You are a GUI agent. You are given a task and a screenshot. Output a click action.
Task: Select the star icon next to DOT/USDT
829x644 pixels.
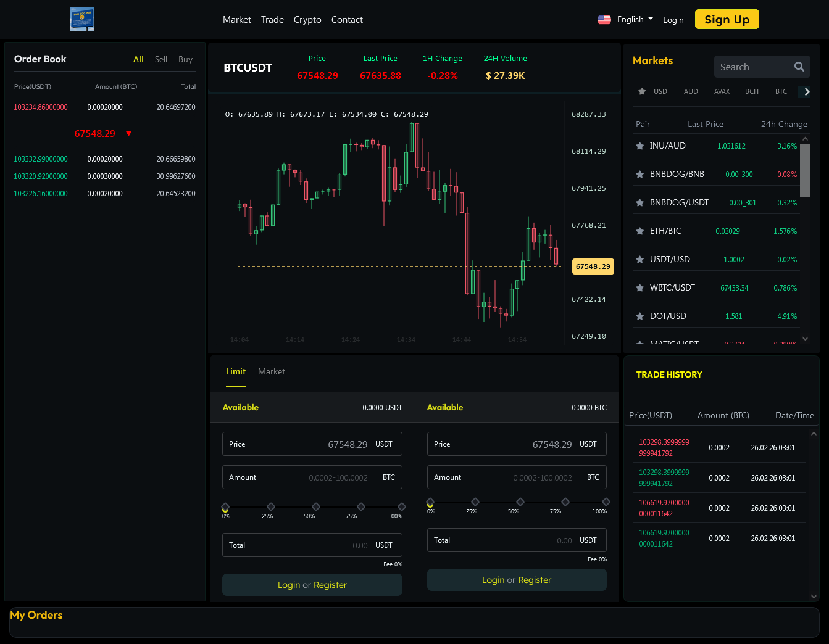(x=639, y=316)
